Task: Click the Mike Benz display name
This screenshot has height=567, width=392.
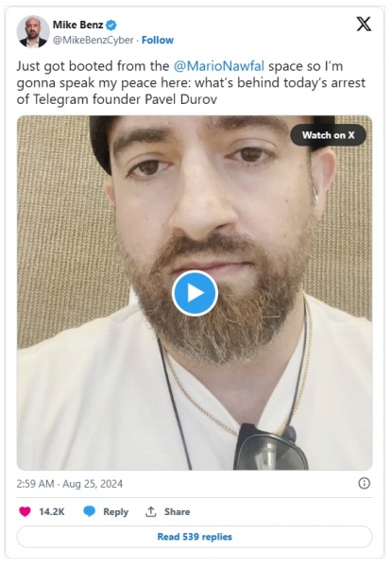Action: point(78,25)
